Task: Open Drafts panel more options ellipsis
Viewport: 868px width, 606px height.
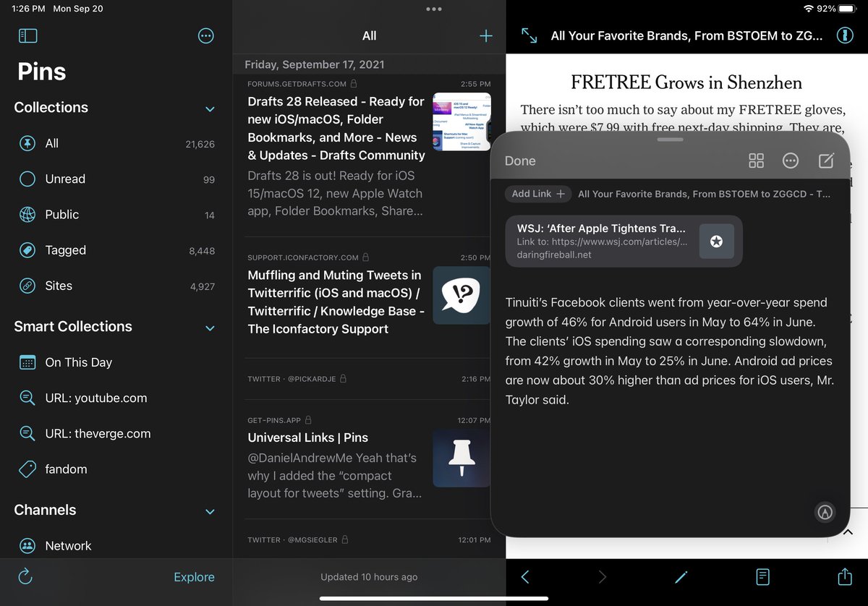Action: pos(791,161)
